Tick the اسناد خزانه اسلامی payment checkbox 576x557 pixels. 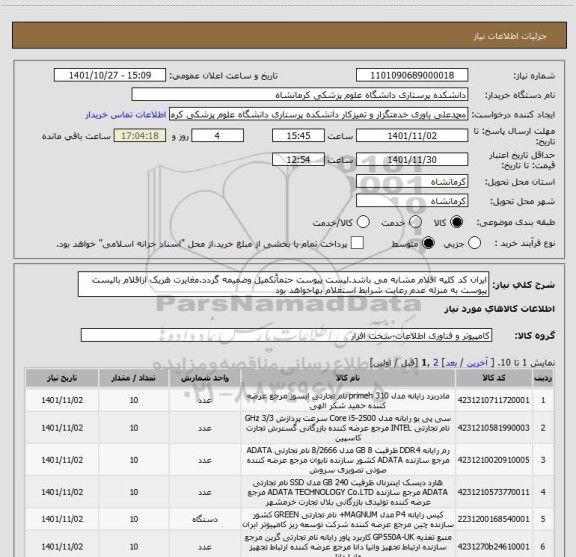tap(357, 243)
